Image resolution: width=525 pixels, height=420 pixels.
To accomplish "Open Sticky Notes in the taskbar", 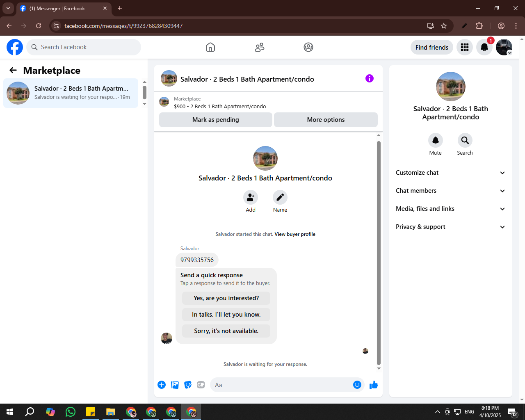I will click(91, 412).
